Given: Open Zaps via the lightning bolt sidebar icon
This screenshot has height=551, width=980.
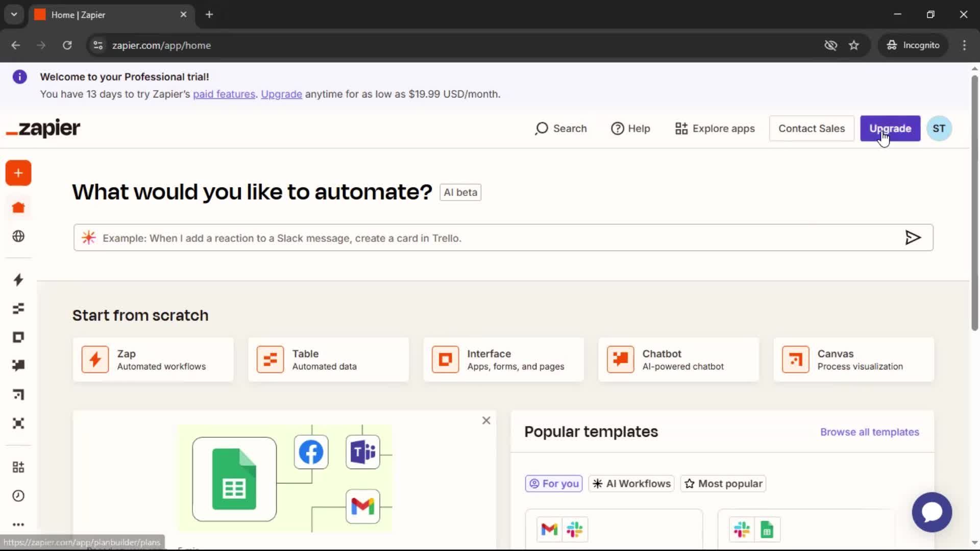Looking at the screenshot, I should coord(18,280).
